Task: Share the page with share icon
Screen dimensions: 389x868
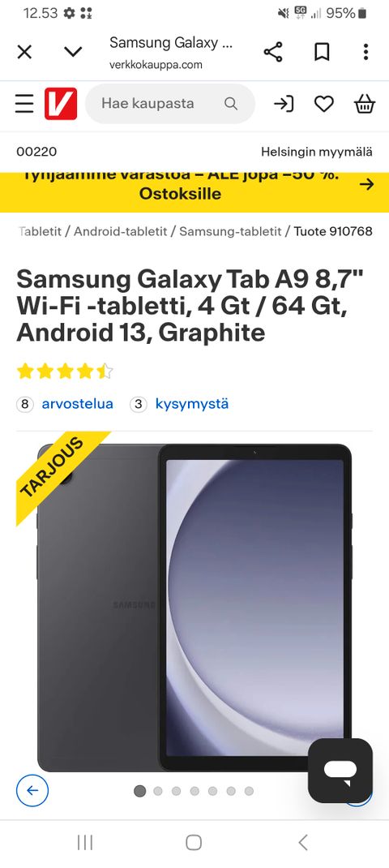Action: 273,52
